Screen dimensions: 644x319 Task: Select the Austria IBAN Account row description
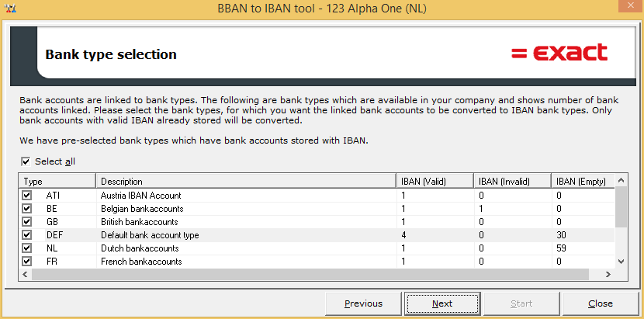141,196
